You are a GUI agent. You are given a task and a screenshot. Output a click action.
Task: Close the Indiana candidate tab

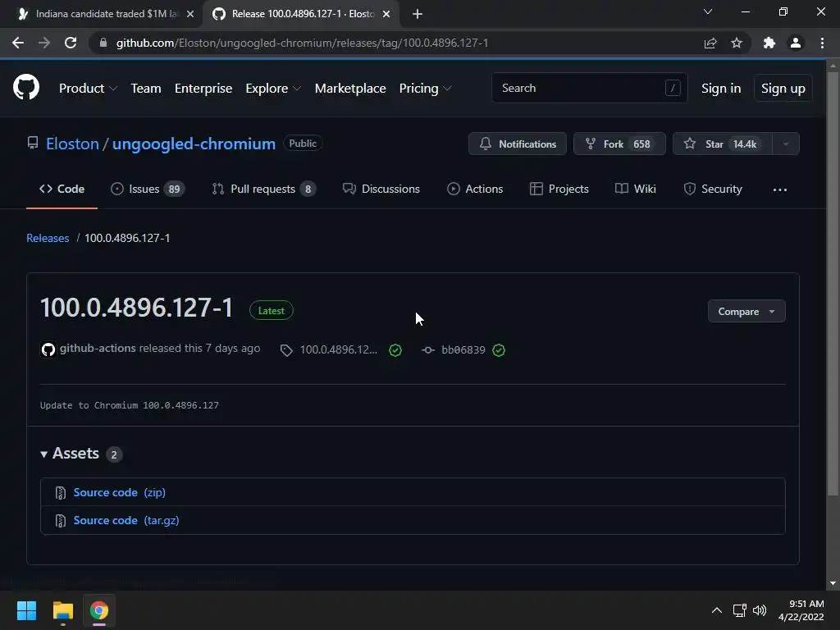[x=190, y=14]
